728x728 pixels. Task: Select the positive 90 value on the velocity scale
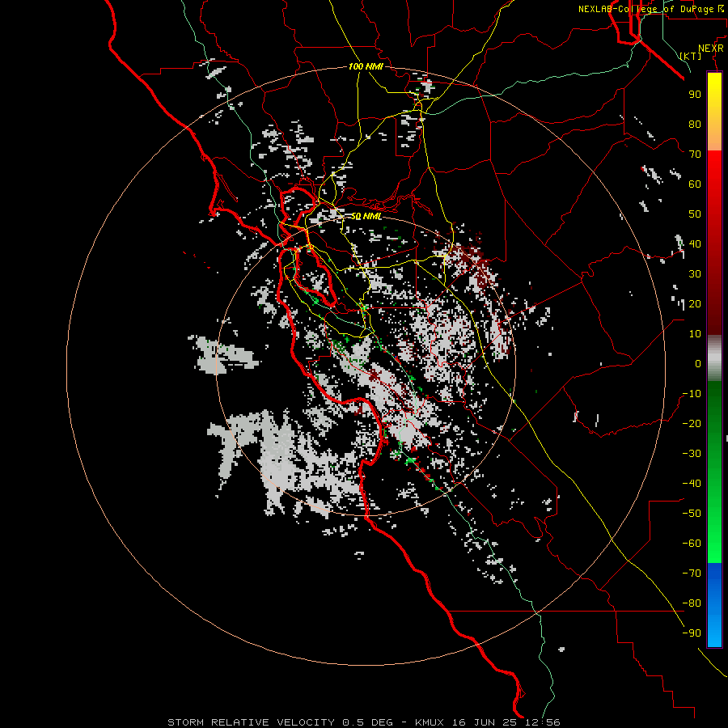(695, 95)
